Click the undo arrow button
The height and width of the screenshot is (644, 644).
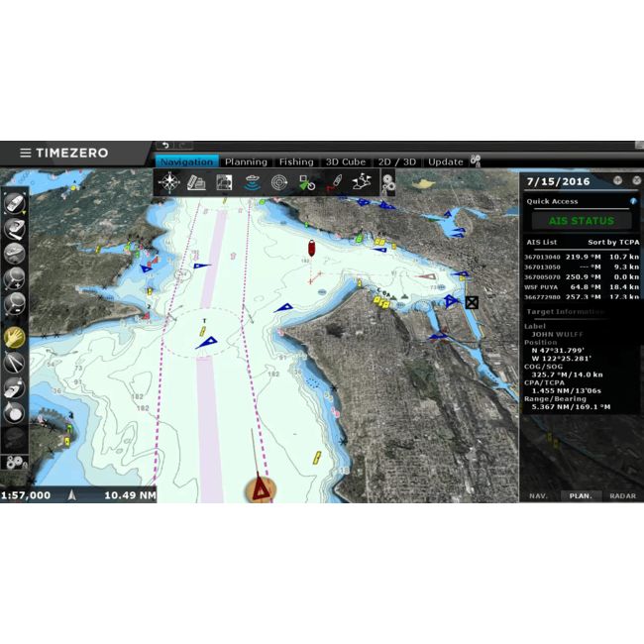164,146
